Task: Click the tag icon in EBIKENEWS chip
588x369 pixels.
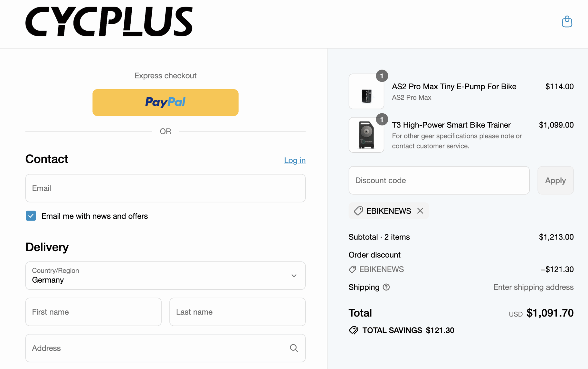Action: 358,211
